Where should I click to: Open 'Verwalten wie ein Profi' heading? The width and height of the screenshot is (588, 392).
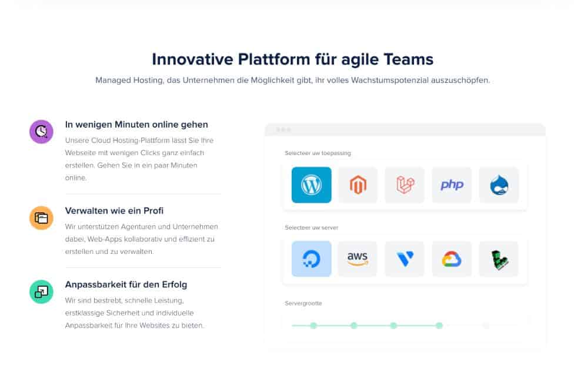click(115, 210)
